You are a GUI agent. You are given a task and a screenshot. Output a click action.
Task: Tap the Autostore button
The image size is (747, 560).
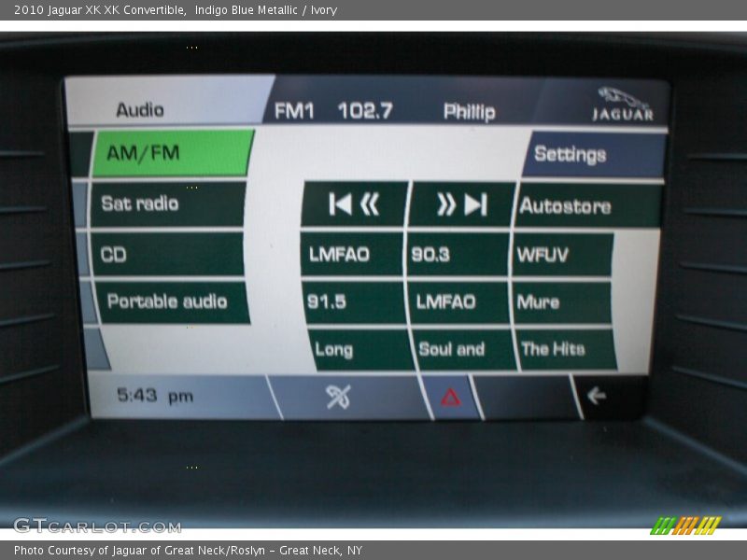tap(588, 205)
